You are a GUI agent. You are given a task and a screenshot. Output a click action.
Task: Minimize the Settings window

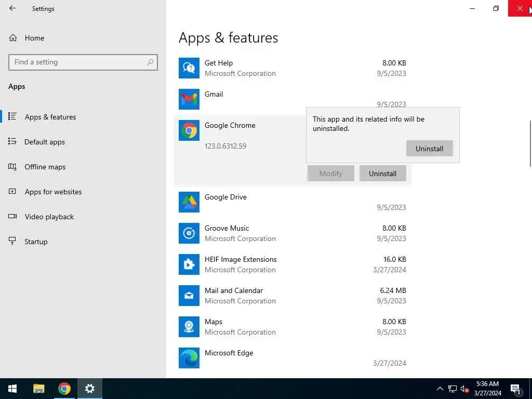coord(472,8)
